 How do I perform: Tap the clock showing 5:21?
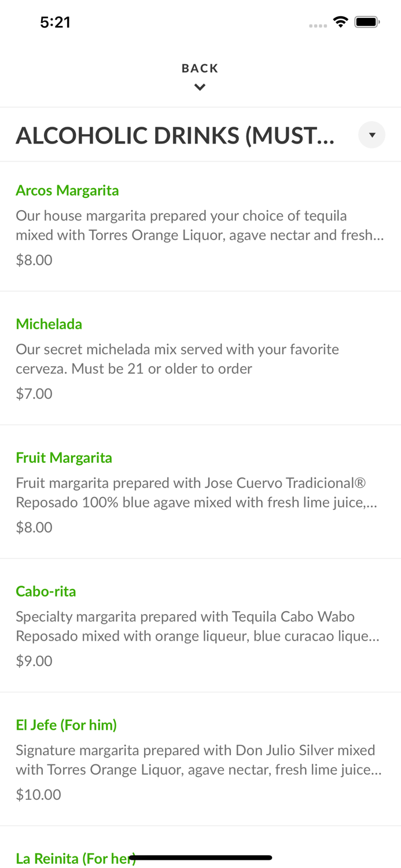pyautogui.click(x=56, y=22)
